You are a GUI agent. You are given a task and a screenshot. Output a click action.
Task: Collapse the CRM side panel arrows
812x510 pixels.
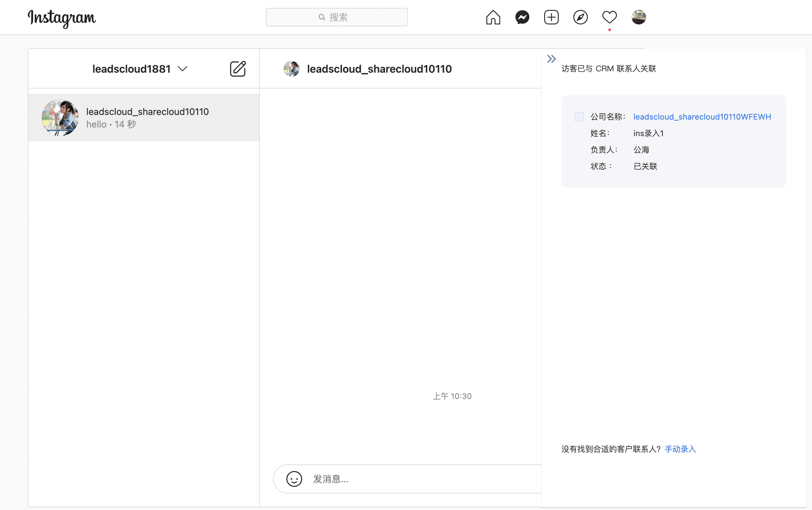(x=551, y=59)
